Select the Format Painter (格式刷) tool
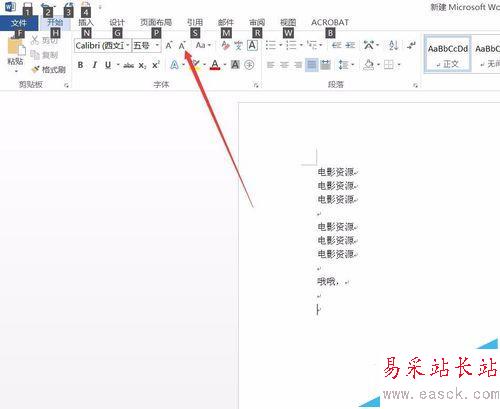 [x=49, y=69]
